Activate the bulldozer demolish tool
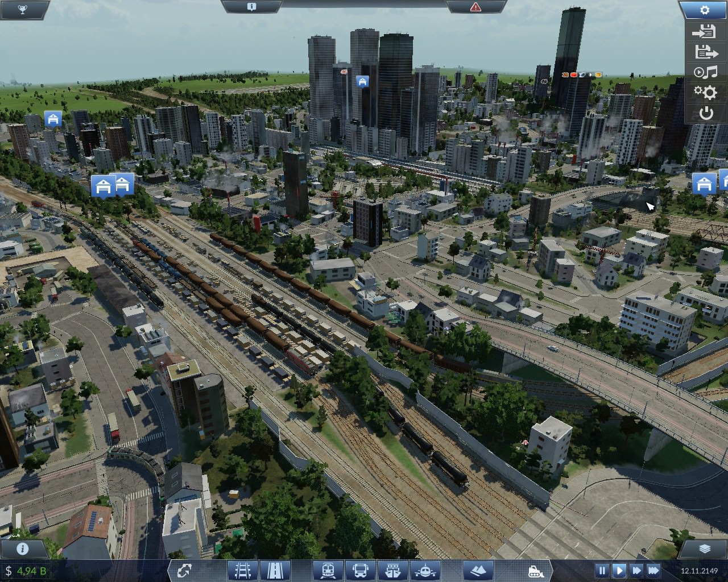728x582 pixels. coord(536,570)
